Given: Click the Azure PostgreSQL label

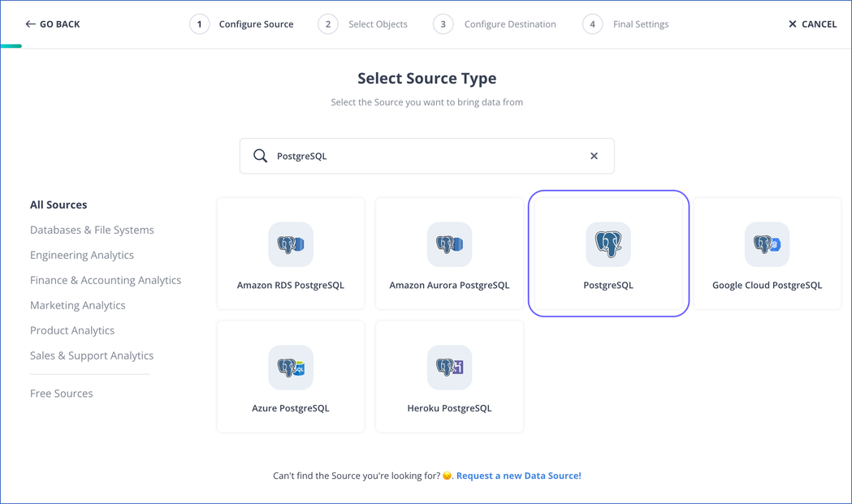Looking at the screenshot, I should tap(291, 408).
